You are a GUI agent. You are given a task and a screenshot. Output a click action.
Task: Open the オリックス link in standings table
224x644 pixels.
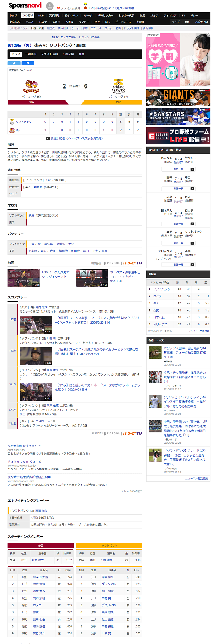pyautogui.click(x=160, y=324)
